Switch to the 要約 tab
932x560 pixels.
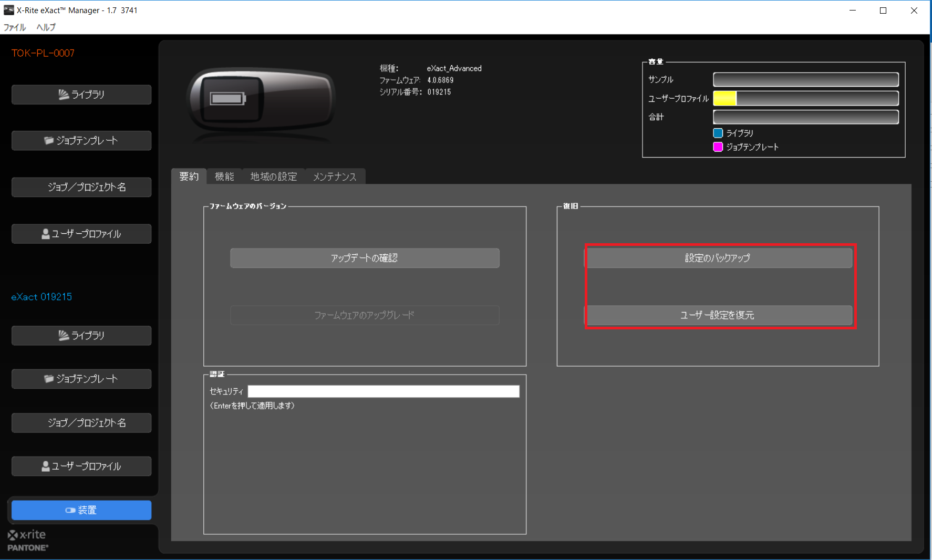189,177
